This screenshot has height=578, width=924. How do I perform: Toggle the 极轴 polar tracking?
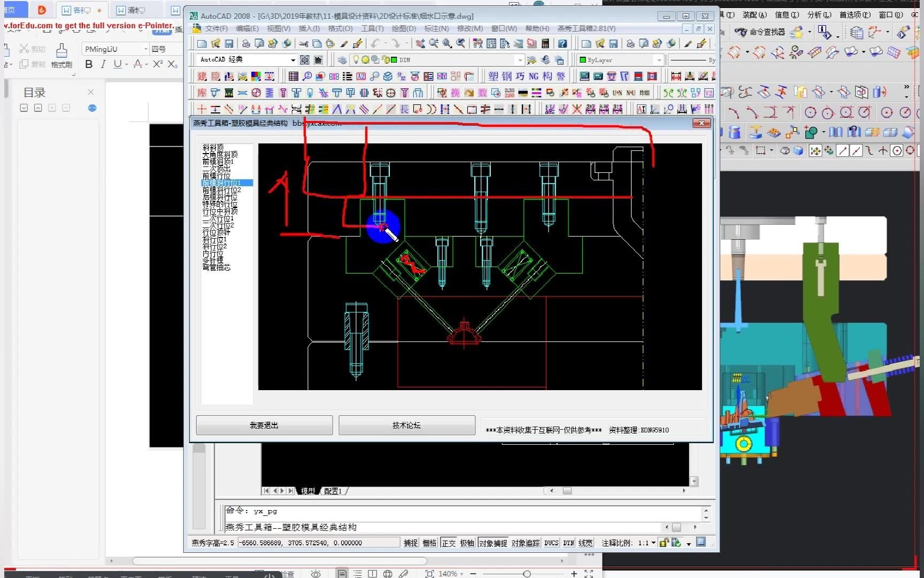point(467,543)
